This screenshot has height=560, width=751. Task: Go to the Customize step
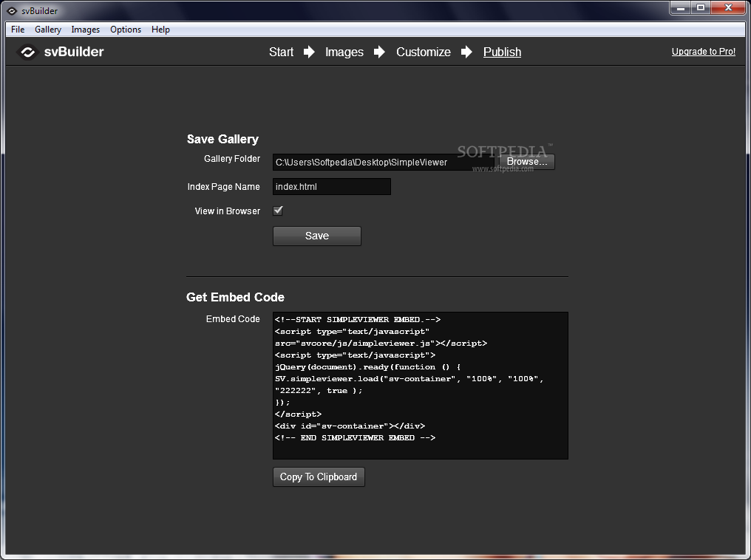pos(424,52)
